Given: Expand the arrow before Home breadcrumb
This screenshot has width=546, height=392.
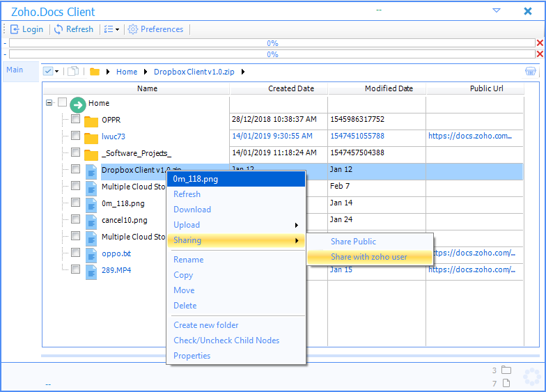Looking at the screenshot, I should click(108, 72).
